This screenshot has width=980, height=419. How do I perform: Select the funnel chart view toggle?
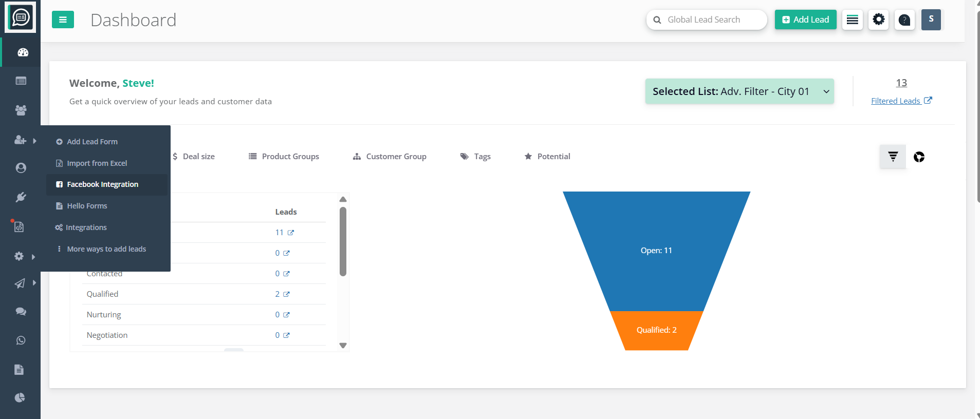(893, 157)
